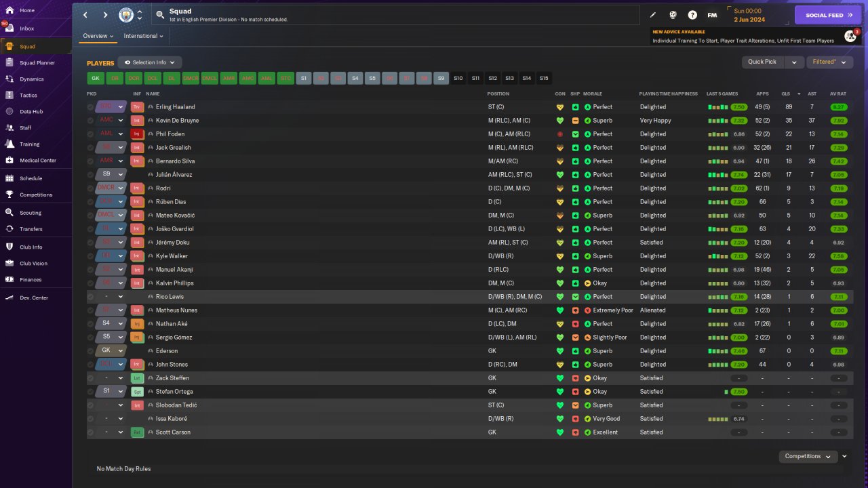Open Bernardo Silva's player profile
This screenshot has width=868, height=488.
pos(174,161)
